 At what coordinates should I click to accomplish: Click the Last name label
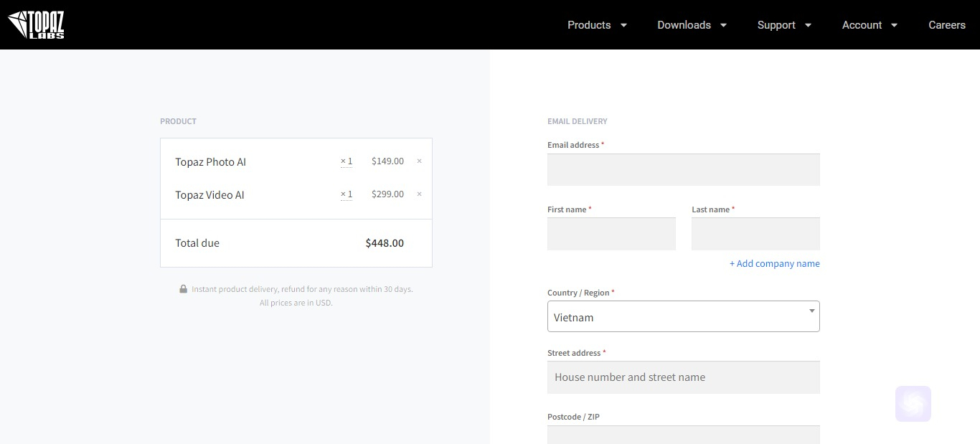point(713,209)
